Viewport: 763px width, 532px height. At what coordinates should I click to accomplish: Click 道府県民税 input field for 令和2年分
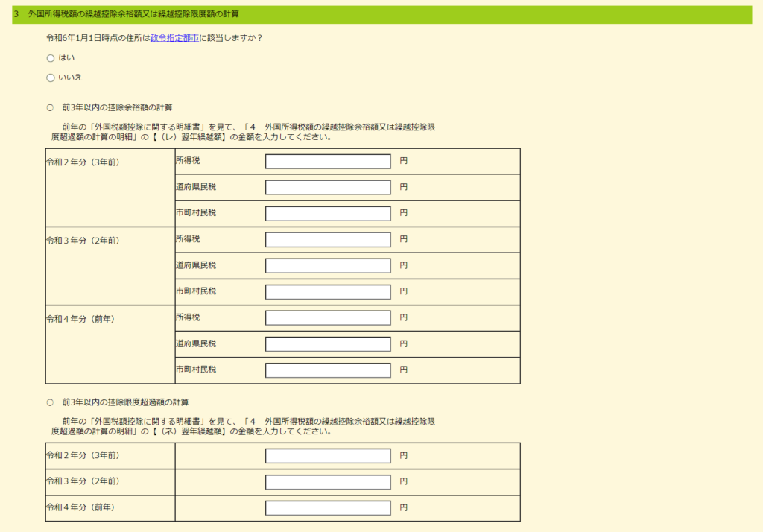click(x=328, y=188)
